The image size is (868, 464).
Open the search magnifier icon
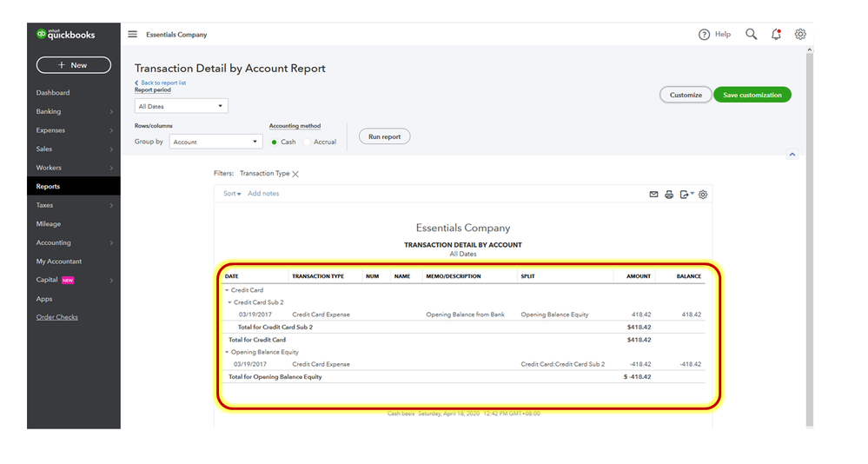click(751, 35)
